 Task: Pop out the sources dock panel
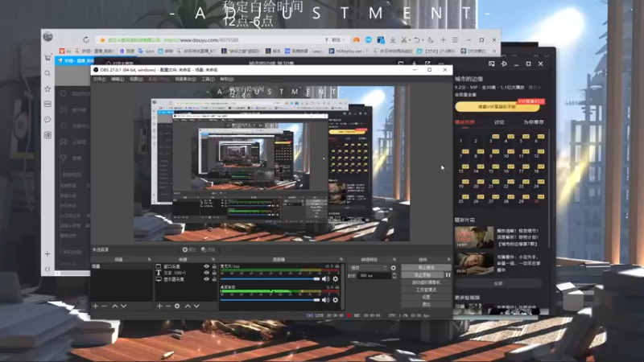click(213, 259)
